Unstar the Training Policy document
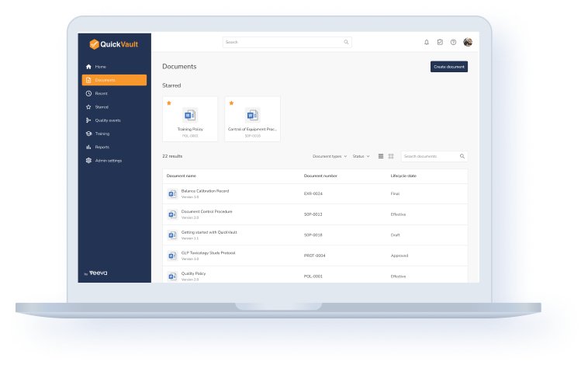Image resolution: width=588 pixels, height=365 pixels. click(x=169, y=103)
